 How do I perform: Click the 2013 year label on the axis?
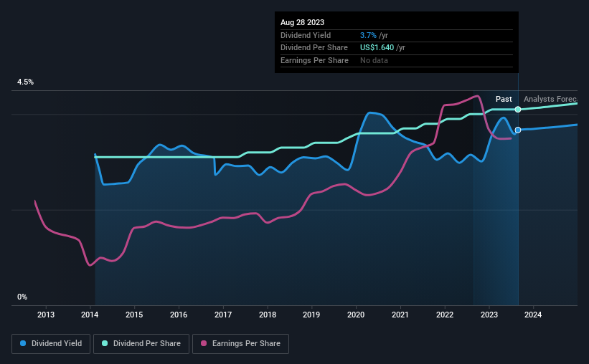[x=46, y=315]
